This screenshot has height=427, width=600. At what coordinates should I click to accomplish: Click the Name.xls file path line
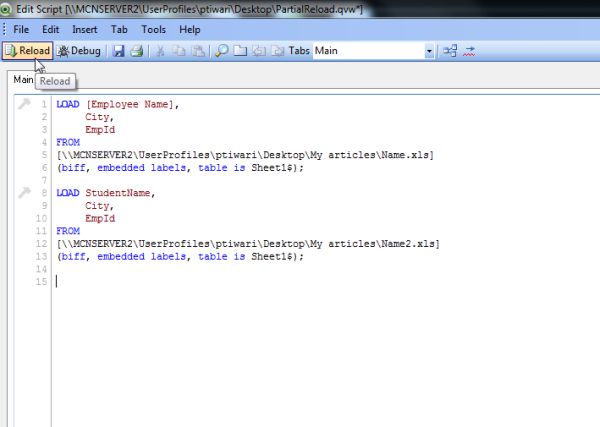(245, 155)
